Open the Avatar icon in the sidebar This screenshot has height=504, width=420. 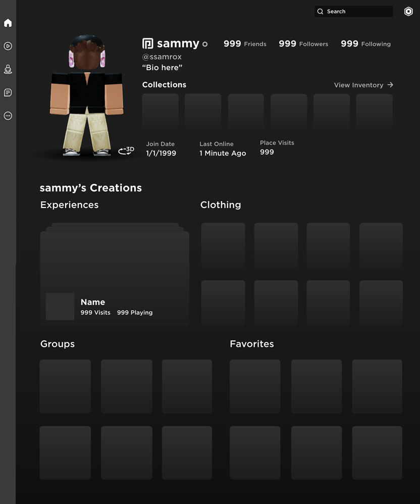click(8, 69)
